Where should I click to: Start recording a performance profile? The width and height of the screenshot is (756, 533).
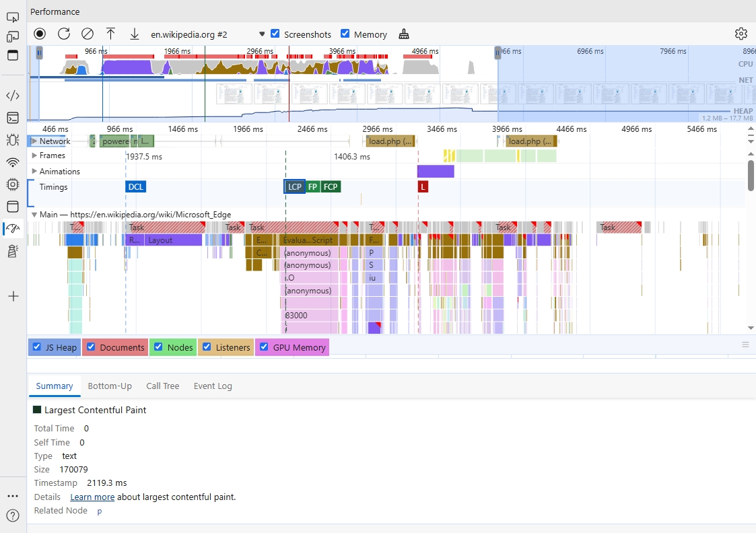pyautogui.click(x=40, y=34)
